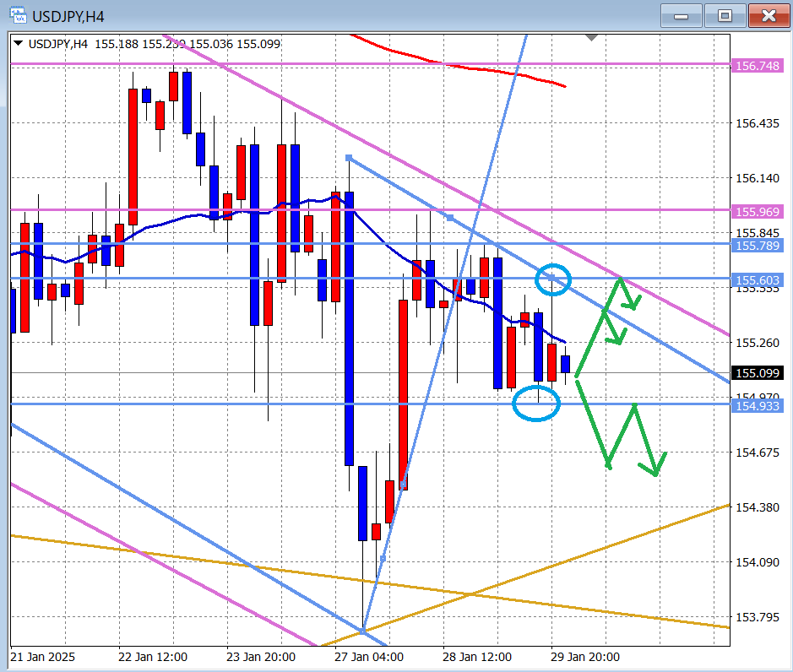Click the trendline anchor point at the 27 Jan low
793x672 pixels.
point(363,631)
